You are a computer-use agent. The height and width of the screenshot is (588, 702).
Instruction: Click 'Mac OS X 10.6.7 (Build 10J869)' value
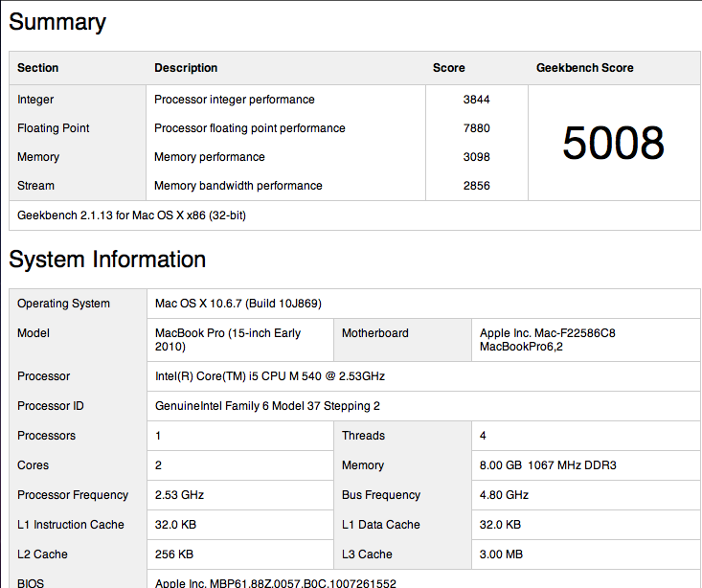tap(238, 304)
